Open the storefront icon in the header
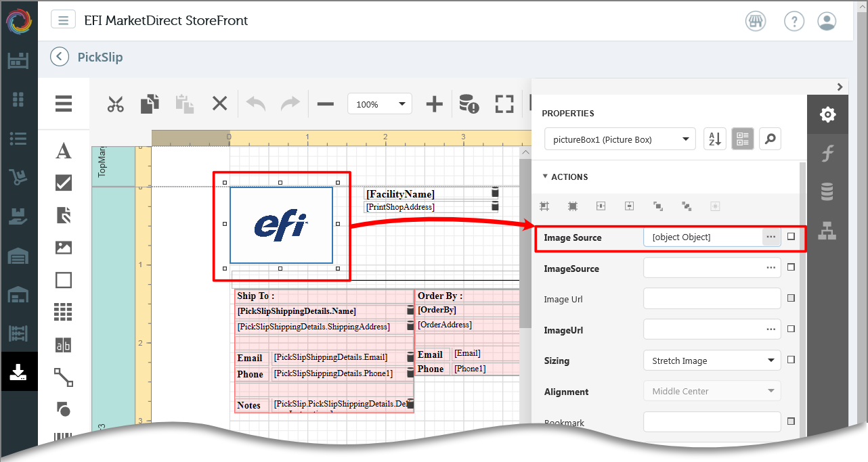This screenshot has width=868, height=462. coord(756,21)
